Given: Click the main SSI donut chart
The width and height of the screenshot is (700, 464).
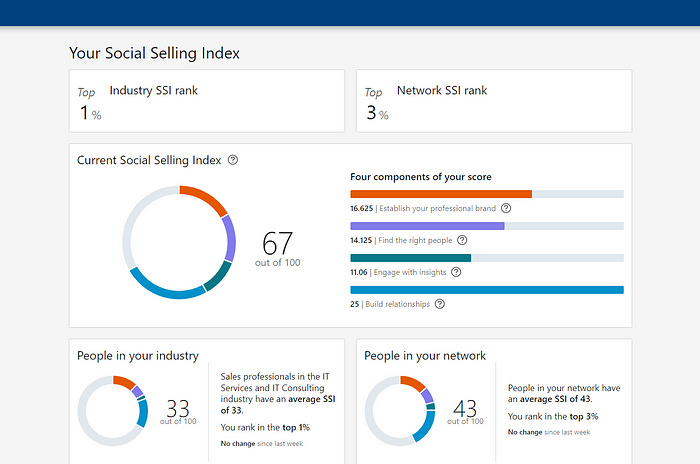Looking at the screenshot, I should [179, 242].
